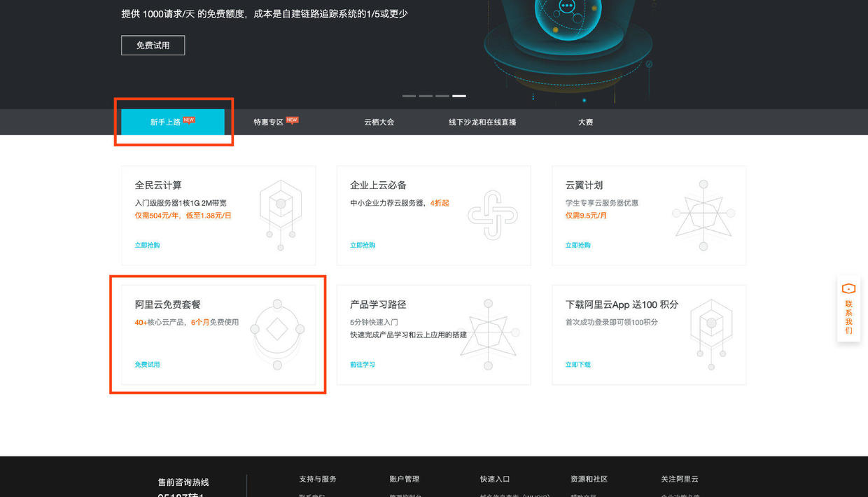Viewport: 868px width, 497px height.
Task: Open the 阿里云免费套餐 card title
Action: [167, 304]
